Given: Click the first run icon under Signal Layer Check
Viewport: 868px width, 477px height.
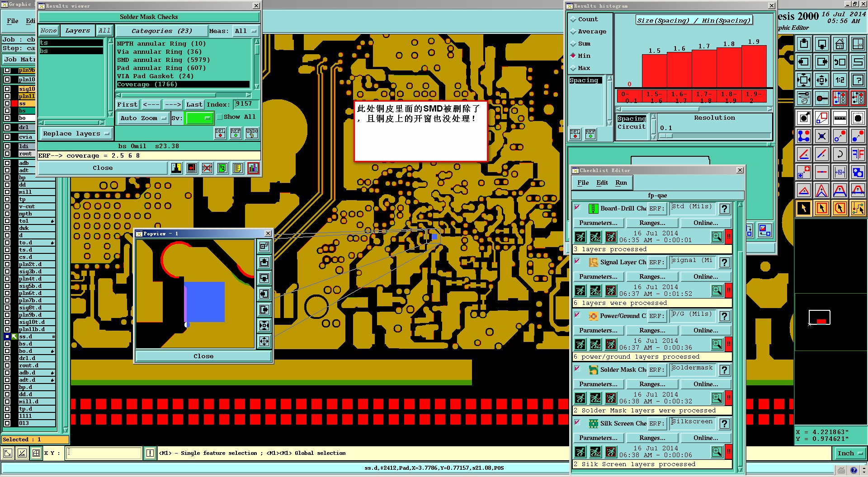Looking at the screenshot, I should [x=580, y=290].
